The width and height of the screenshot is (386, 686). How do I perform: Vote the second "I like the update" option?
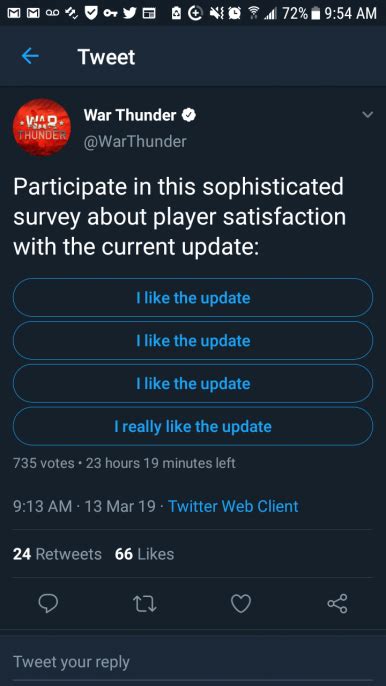[x=193, y=340]
